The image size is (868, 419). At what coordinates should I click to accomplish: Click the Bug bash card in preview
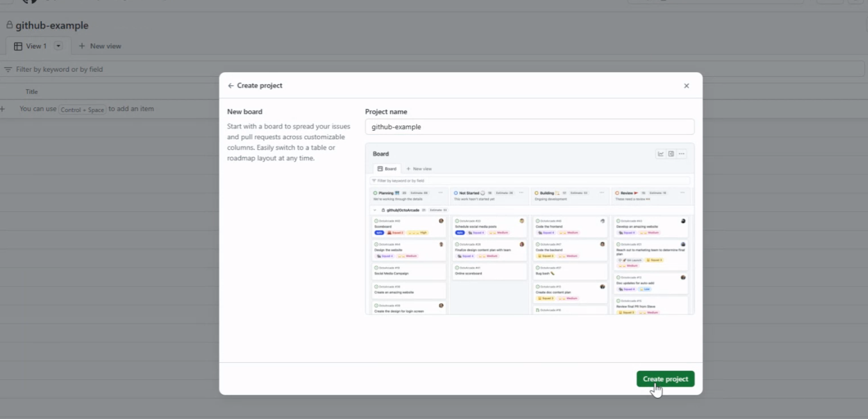(570, 271)
